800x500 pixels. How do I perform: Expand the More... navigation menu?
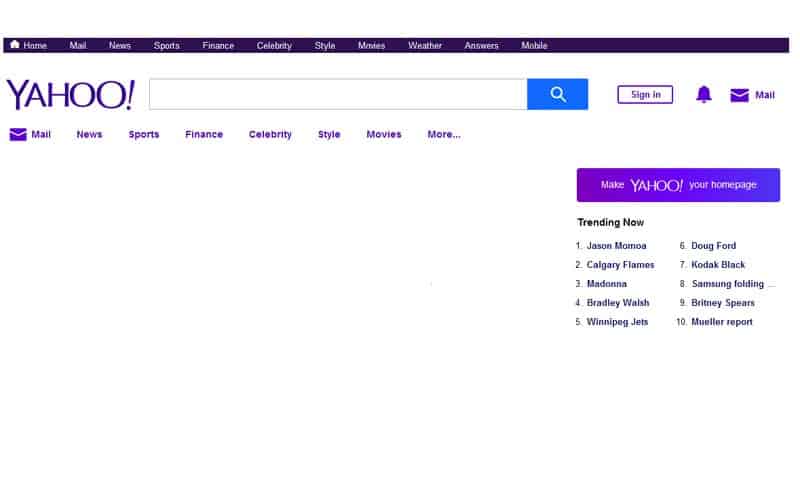tap(444, 134)
